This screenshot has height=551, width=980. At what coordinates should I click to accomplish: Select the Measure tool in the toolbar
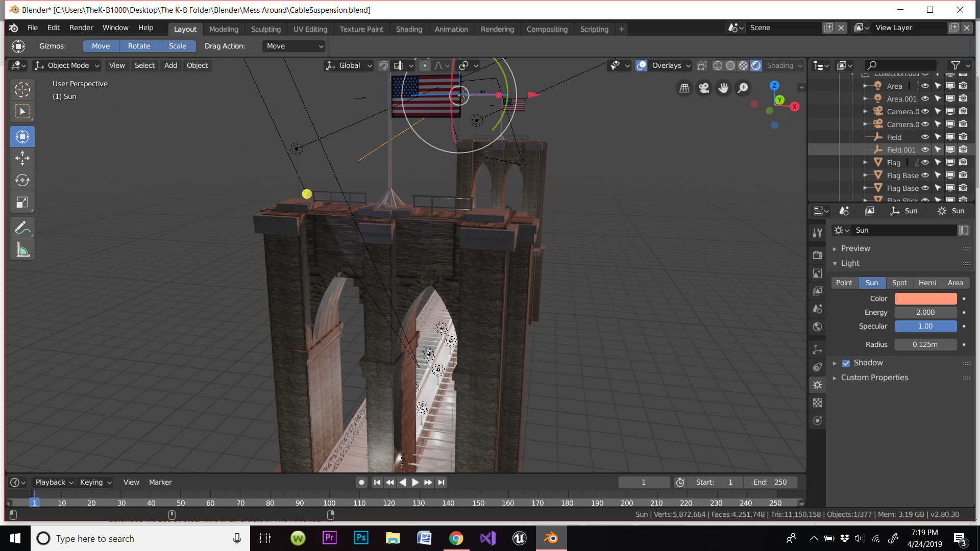(22, 249)
